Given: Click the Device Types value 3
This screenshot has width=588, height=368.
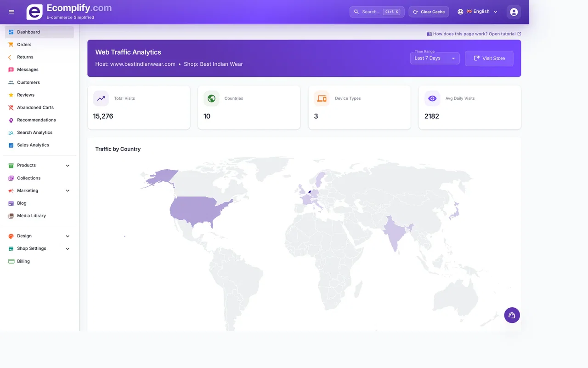Looking at the screenshot, I should coord(316,116).
